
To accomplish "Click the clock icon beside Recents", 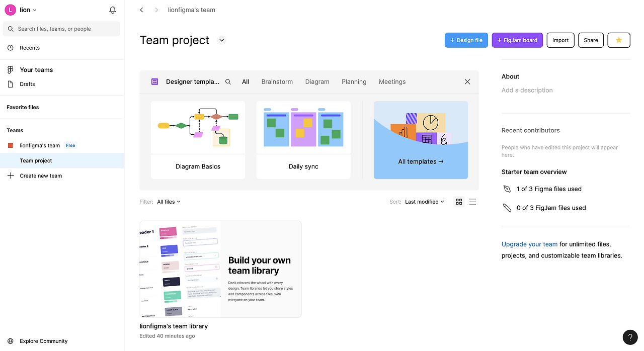I will click(11, 48).
